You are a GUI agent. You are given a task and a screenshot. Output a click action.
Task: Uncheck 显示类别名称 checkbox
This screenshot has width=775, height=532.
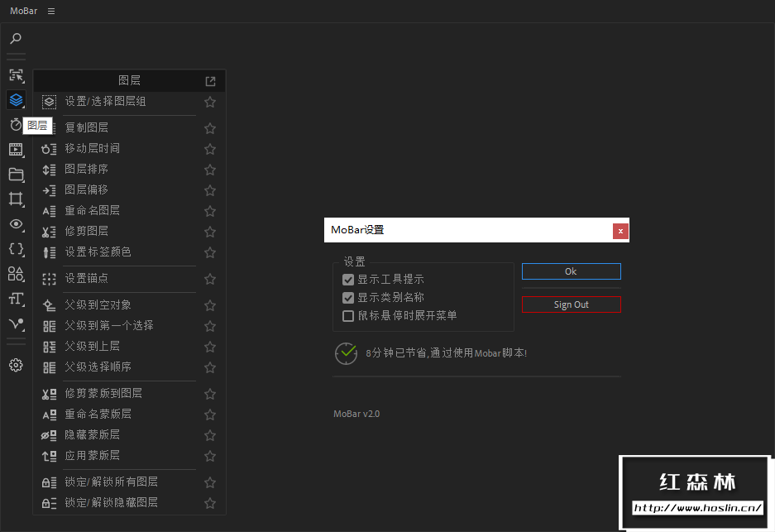tap(348, 298)
